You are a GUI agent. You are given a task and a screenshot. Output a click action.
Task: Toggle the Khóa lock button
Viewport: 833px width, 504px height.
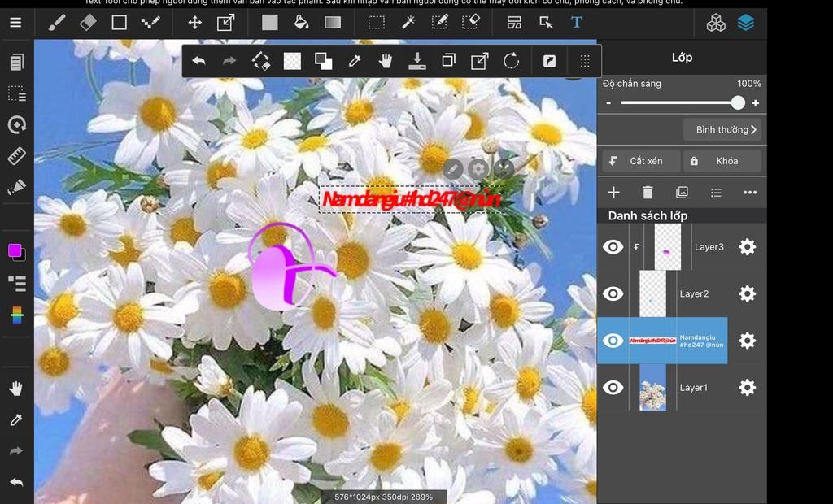[x=722, y=161]
